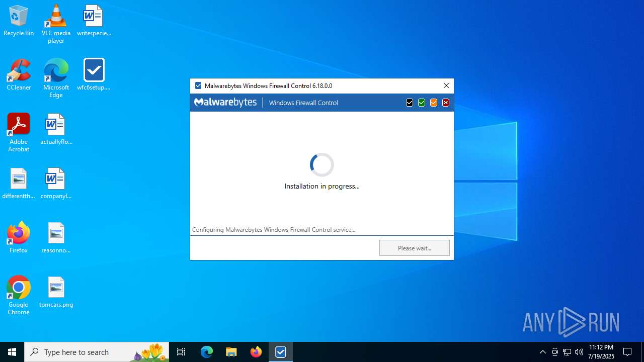Open the volume control tray icon
644x362 pixels.
tap(579, 352)
